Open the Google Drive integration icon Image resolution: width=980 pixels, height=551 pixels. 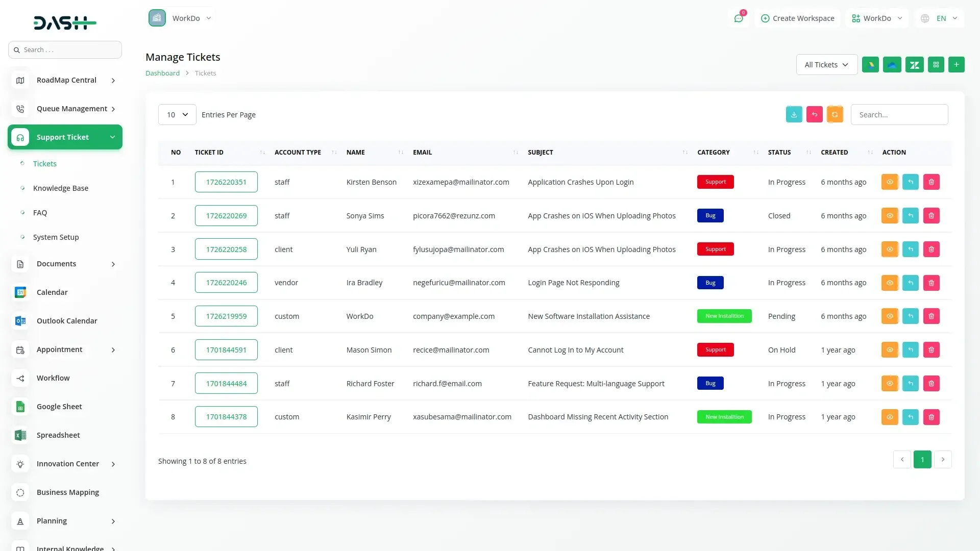pos(870,65)
